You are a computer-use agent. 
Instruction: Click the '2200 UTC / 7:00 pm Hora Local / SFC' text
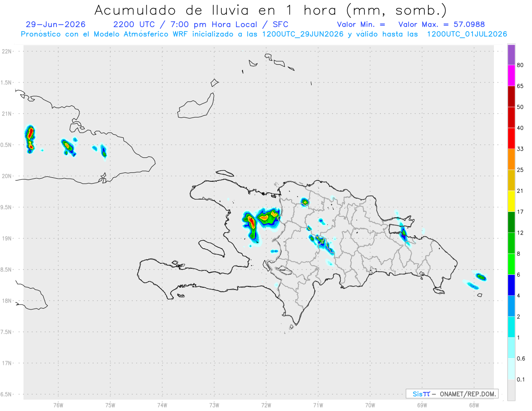[201, 24]
